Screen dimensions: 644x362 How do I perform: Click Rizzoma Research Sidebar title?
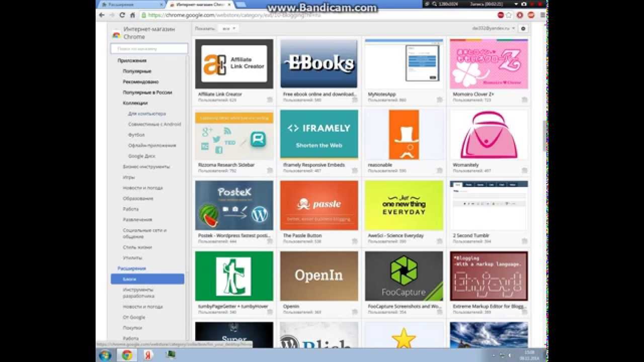[226, 165]
